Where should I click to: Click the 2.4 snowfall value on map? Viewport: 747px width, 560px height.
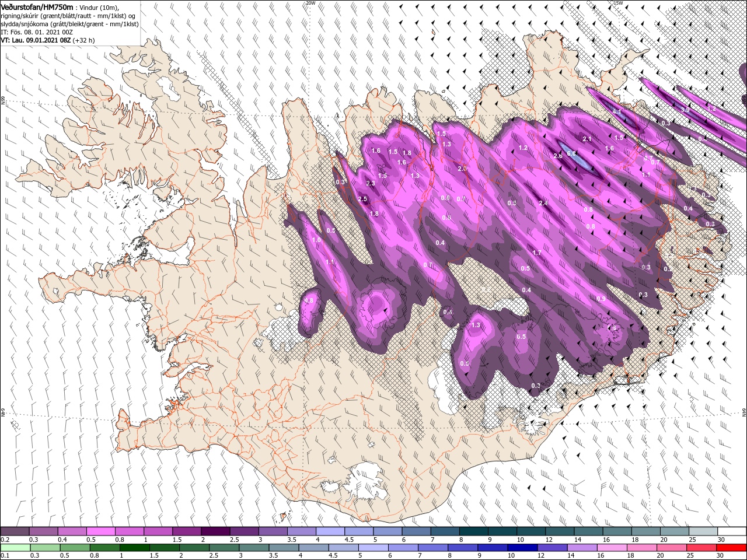coord(543,203)
